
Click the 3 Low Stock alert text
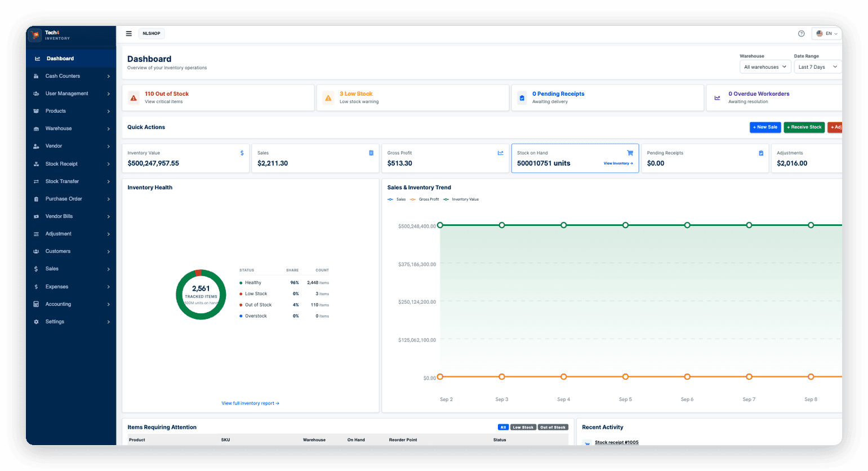point(356,94)
